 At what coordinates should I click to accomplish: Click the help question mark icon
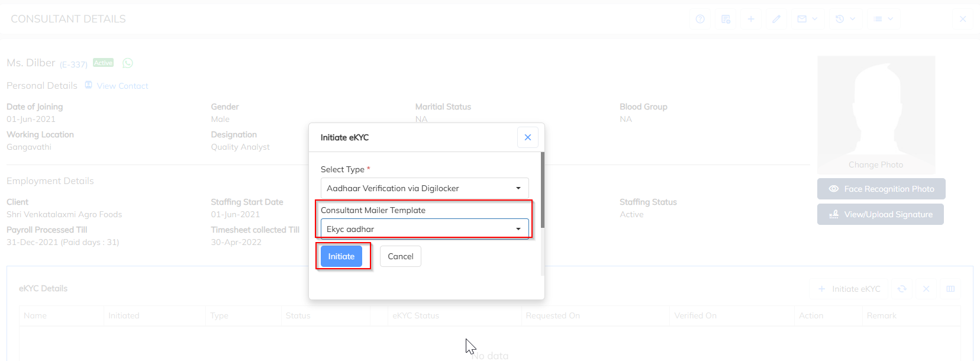(x=700, y=19)
